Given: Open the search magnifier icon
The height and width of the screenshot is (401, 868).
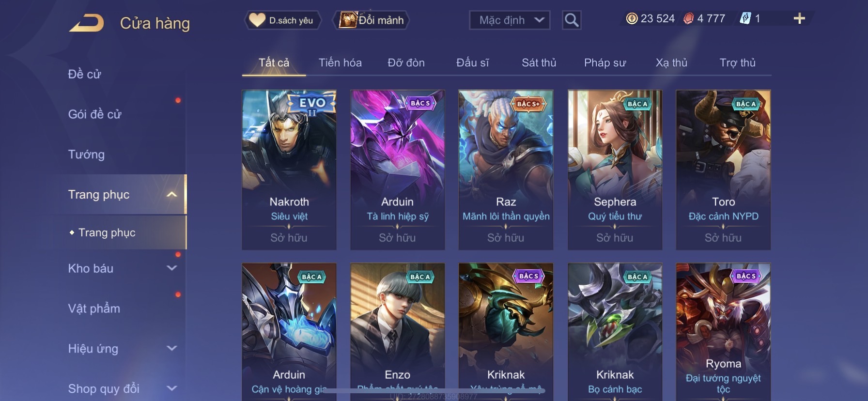Looking at the screenshot, I should tap(572, 20).
